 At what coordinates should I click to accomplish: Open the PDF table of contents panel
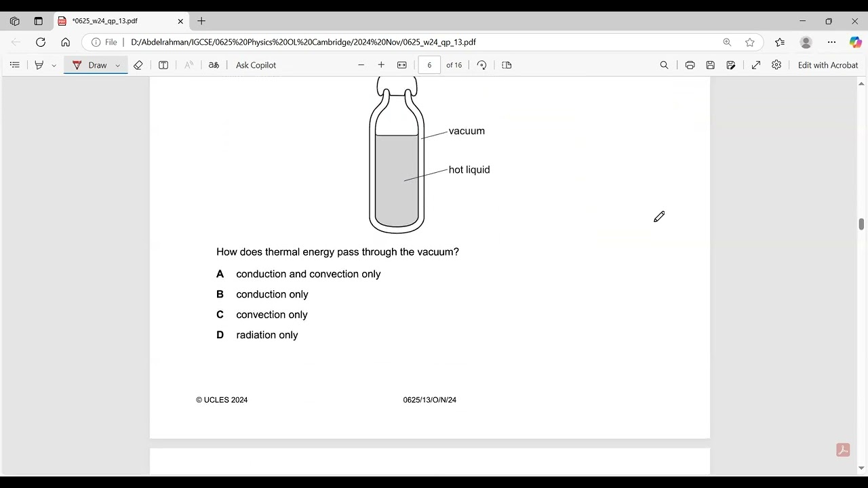coord(14,65)
